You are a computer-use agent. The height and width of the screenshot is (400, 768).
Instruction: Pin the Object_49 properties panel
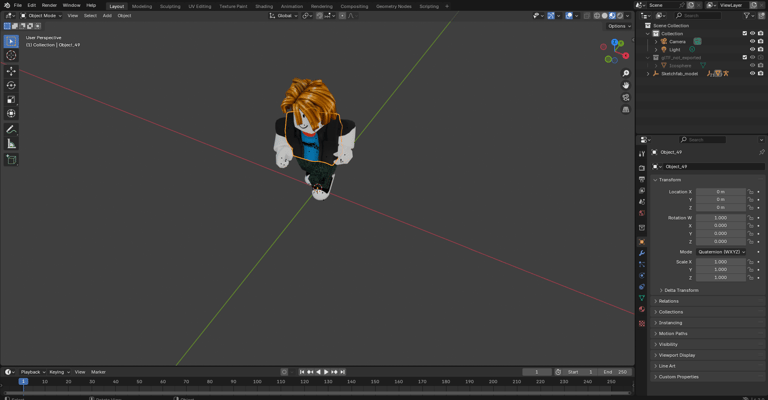(x=762, y=152)
